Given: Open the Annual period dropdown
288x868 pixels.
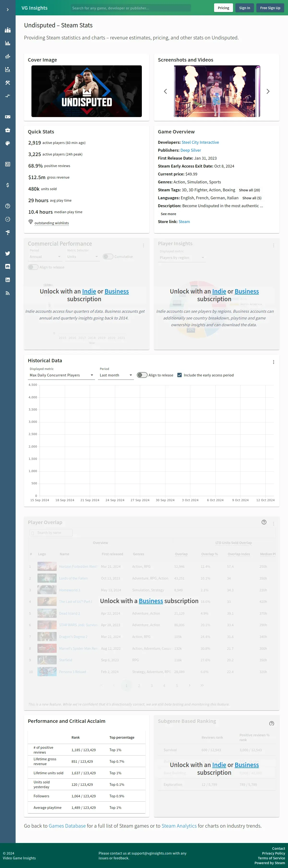Looking at the screenshot, I should pyautogui.click(x=45, y=257).
